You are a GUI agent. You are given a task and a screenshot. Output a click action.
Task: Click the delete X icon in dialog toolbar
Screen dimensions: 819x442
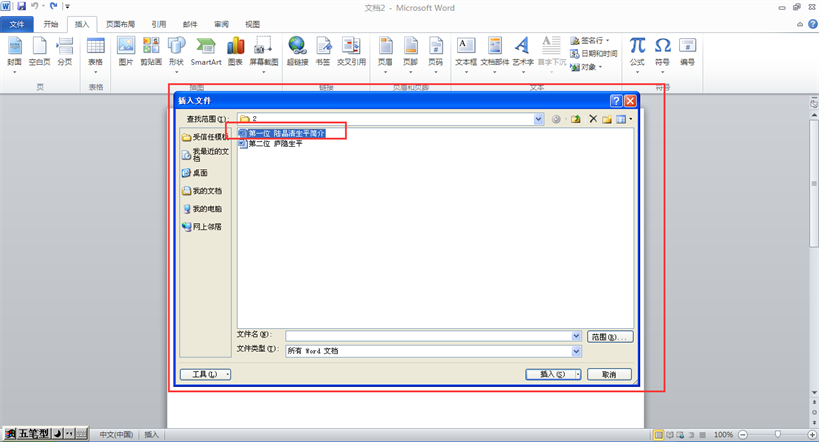click(x=592, y=119)
